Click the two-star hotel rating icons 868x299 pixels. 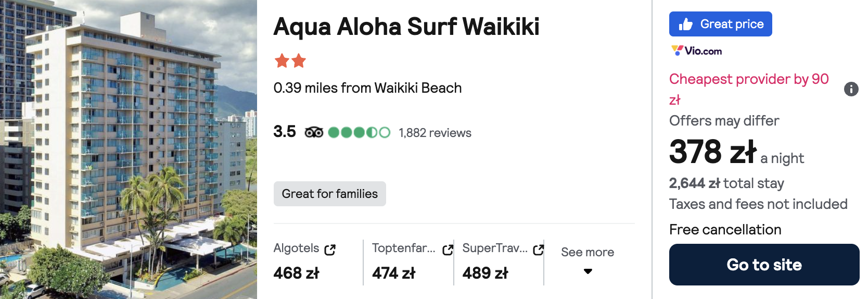[x=290, y=61]
